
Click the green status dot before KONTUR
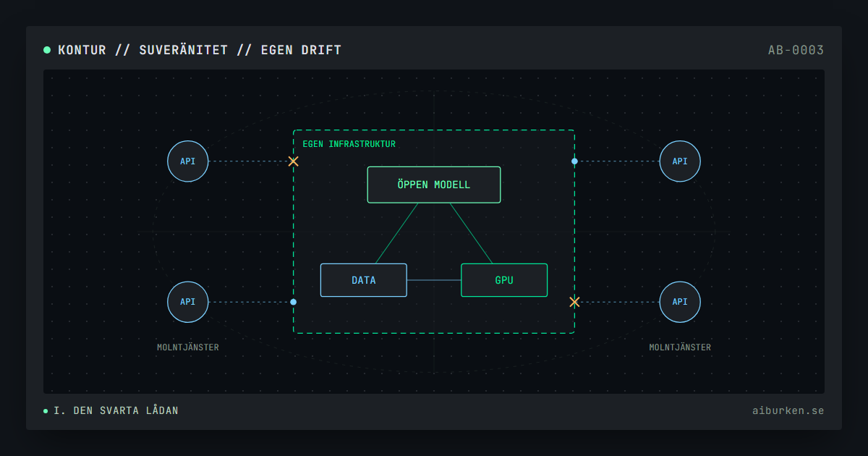pyautogui.click(x=47, y=50)
